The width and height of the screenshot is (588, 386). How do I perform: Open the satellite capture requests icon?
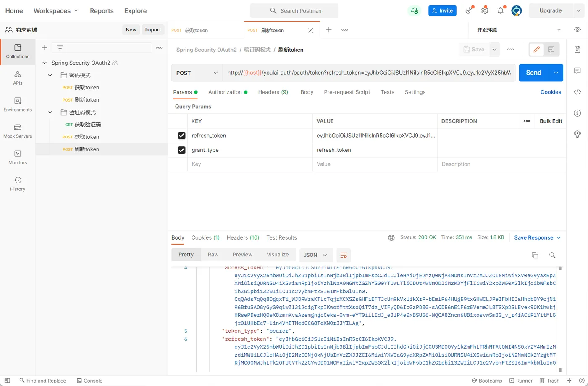tap(469, 10)
